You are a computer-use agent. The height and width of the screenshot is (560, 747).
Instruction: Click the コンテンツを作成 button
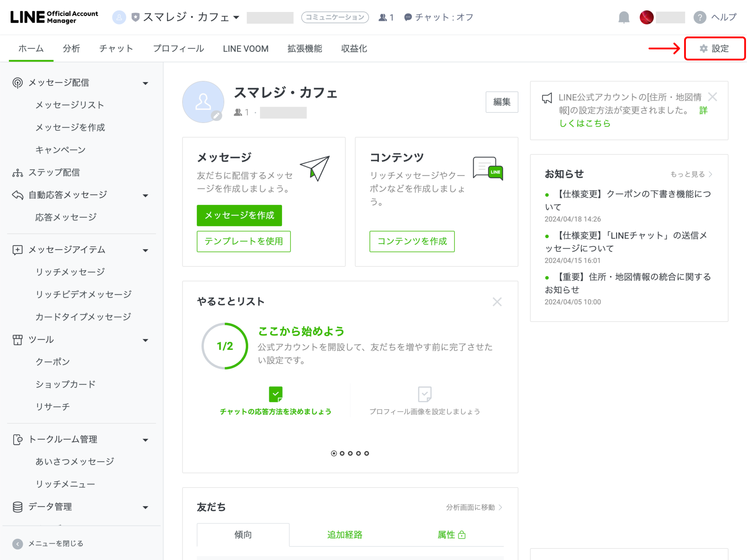pyautogui.click(x=412, y=241)
